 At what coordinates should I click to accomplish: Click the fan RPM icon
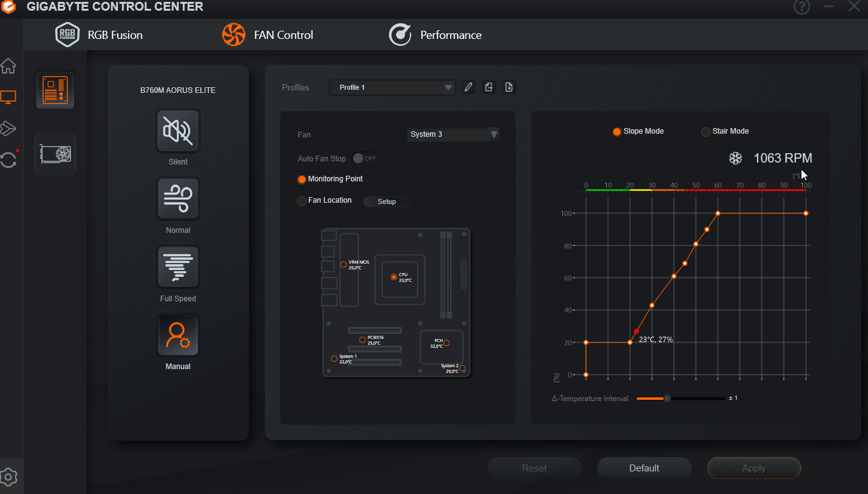coord(736,158)
